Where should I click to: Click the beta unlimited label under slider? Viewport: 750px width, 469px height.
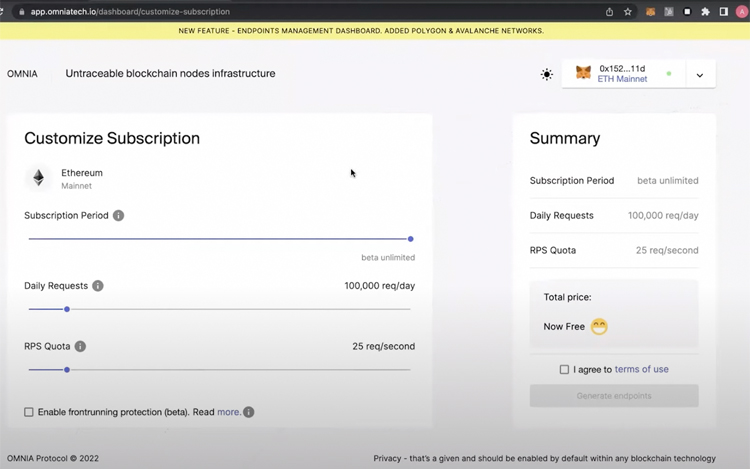388,258
